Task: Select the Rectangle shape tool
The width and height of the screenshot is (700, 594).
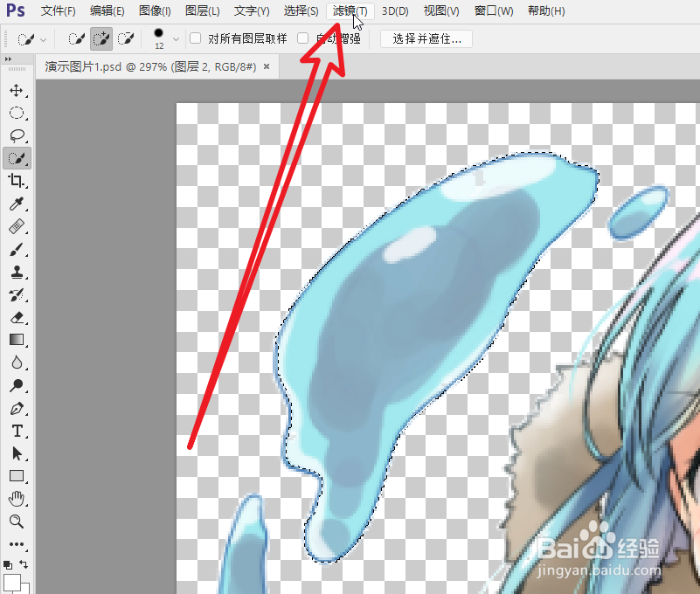Action: click(17, 476)
